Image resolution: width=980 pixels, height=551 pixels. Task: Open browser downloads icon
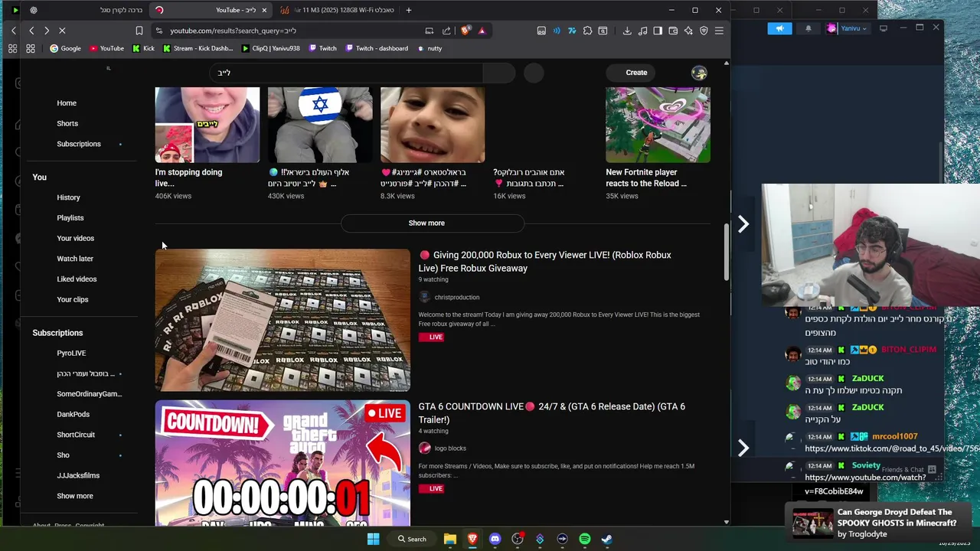(x=627, y=31)
